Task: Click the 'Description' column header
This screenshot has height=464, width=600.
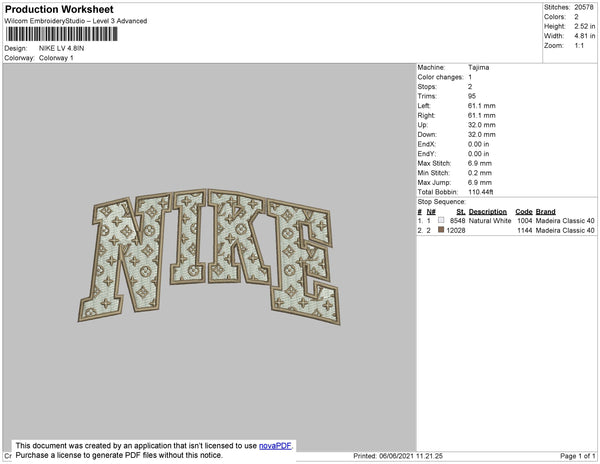Action: [x=488, y=212]
